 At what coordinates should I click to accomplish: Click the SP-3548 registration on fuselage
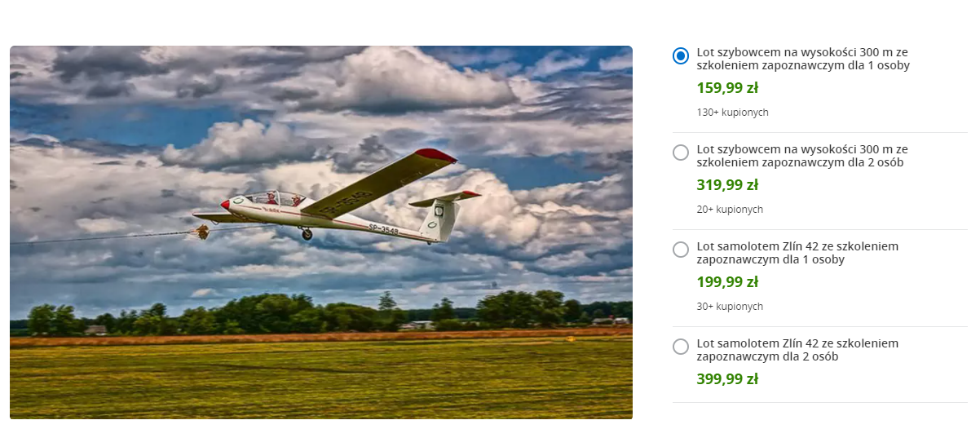click(x=383, y=229)
